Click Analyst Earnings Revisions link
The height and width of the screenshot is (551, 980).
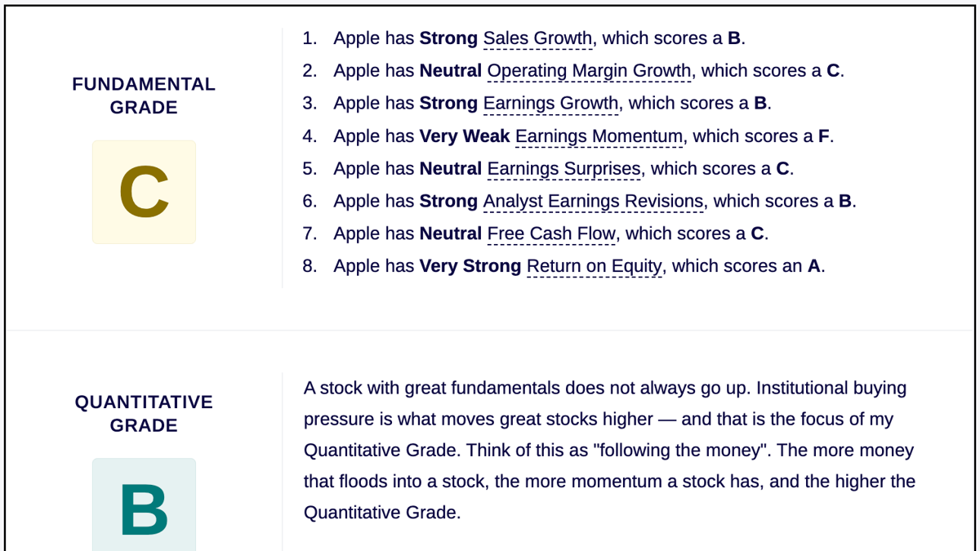point(593,202)
